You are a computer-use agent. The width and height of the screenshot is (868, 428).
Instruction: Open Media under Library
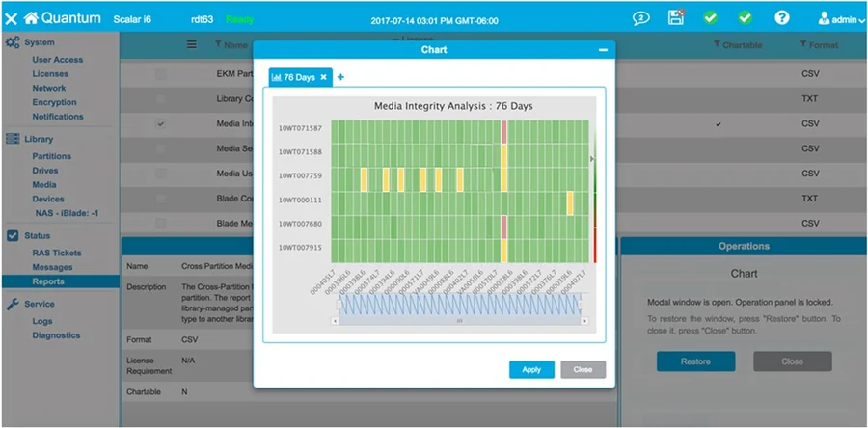(43, 185)
